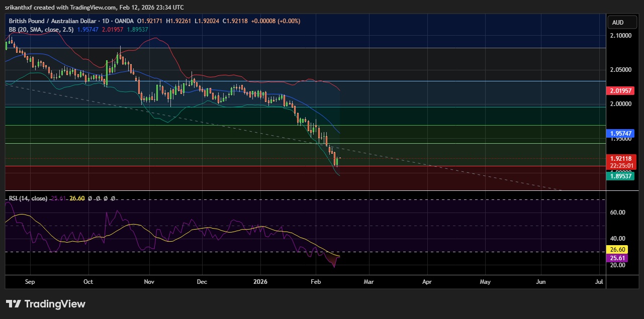Click the Mar time axis label
Image resolution: width=644 pixels, height=319 pixels.
coord(369,282)
